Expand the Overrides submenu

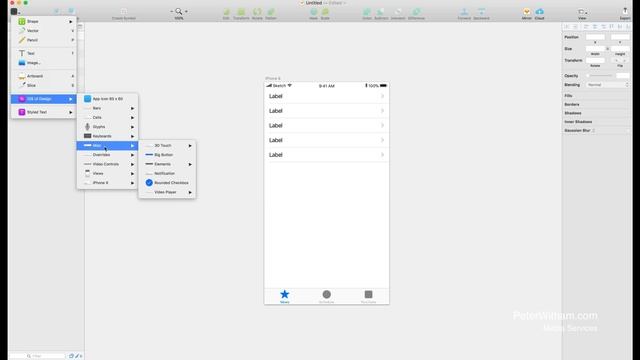click(x=107, y=155)
